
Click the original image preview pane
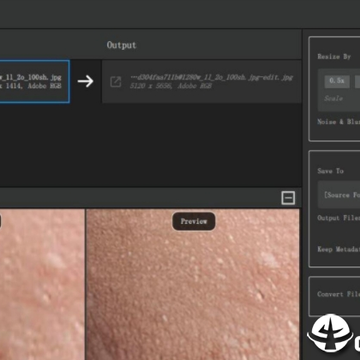click(42, 284)
